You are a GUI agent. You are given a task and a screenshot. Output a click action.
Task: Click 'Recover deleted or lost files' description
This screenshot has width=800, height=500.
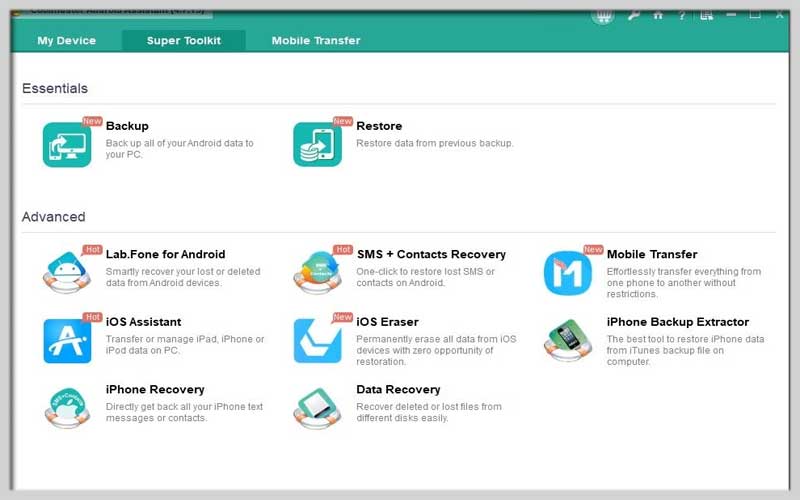coord(429,412)
